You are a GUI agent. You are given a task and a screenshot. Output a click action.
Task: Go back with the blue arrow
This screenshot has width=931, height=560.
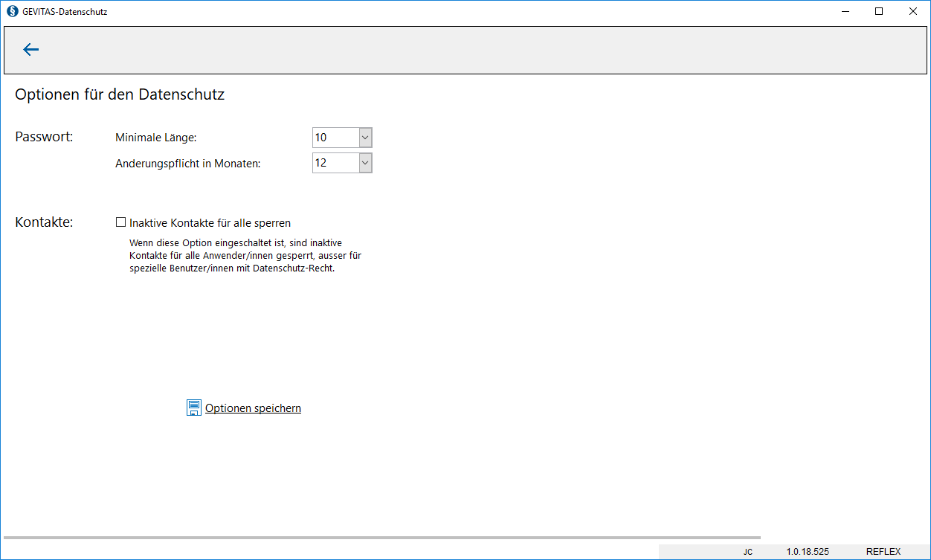point(30,50)
